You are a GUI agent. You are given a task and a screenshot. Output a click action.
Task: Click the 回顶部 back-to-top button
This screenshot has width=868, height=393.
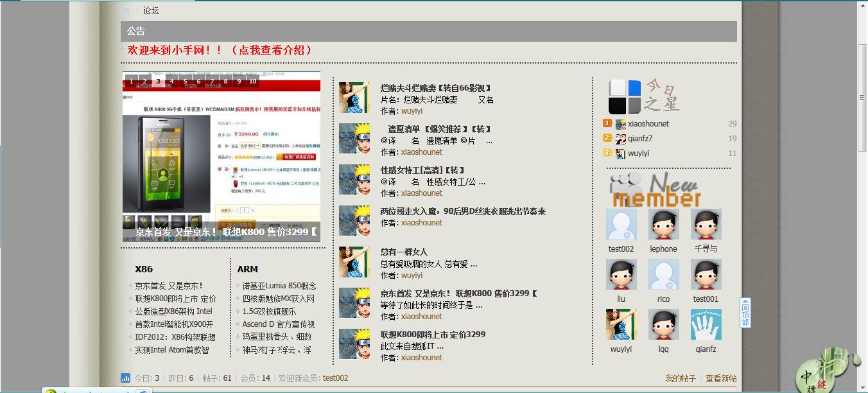click(x=745, y=313)
